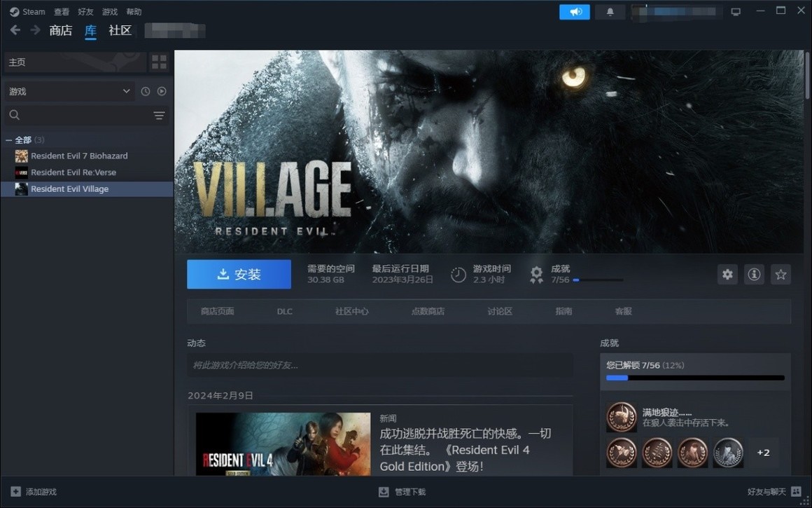Go to the 社区 tab

coord(120,31)
